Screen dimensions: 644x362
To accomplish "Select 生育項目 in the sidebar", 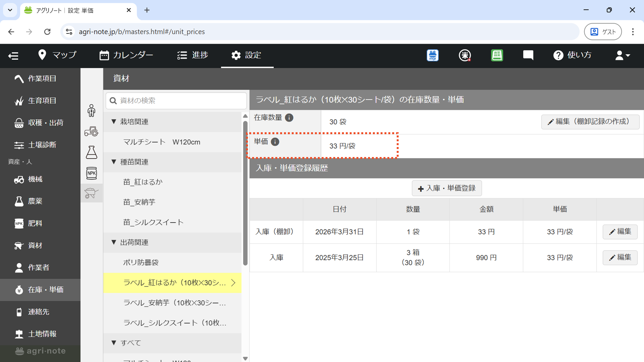I will (40, 101).
